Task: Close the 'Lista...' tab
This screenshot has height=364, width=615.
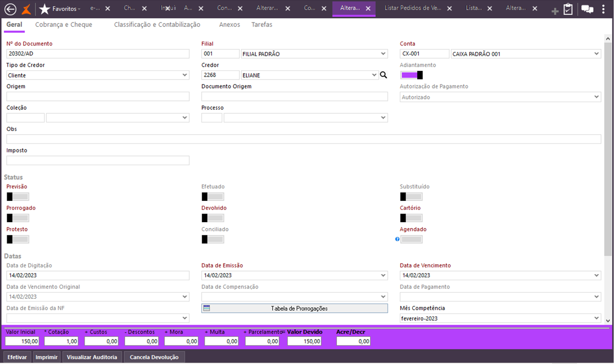Action: 489,9
